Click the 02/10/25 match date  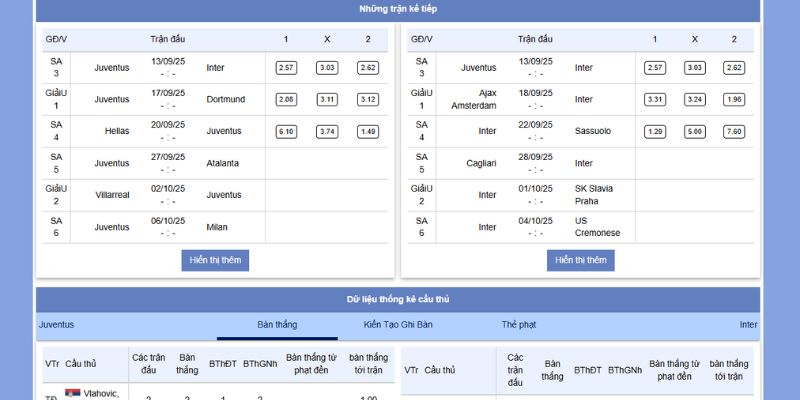point(168,189)
